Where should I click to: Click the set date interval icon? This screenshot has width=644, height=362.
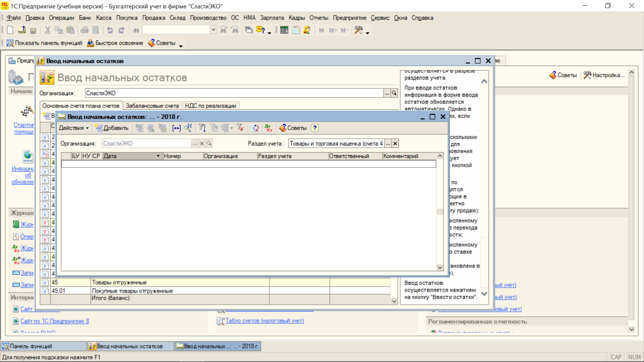[176, 128]
